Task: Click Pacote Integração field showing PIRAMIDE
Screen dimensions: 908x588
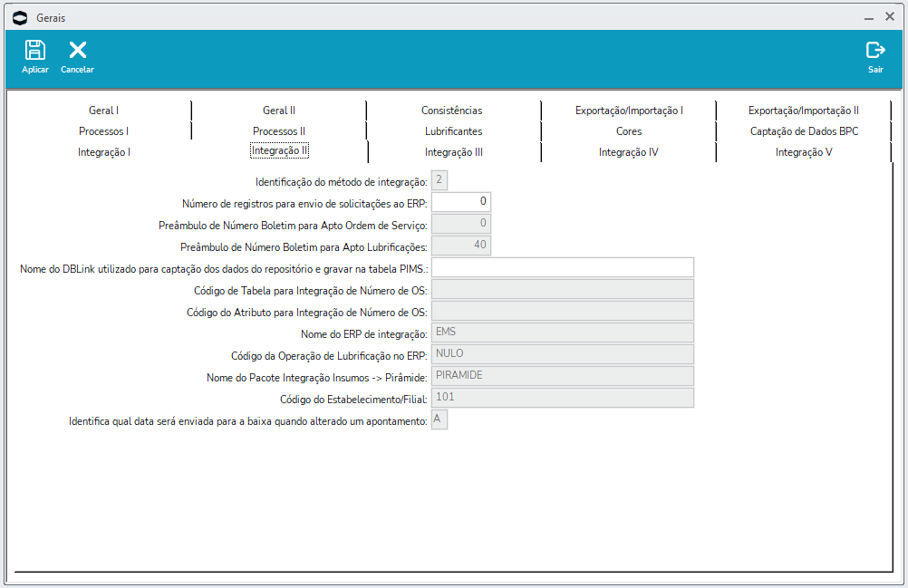Action: 562,376
